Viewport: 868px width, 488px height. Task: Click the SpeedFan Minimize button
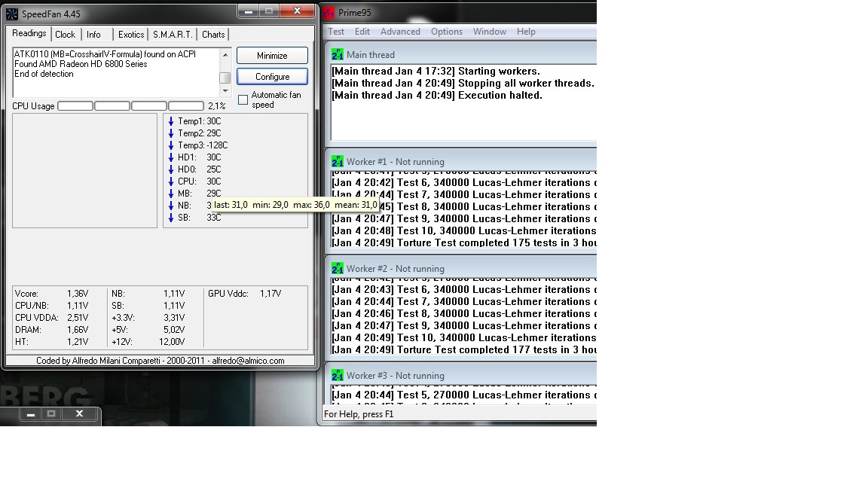coord(272,55)
